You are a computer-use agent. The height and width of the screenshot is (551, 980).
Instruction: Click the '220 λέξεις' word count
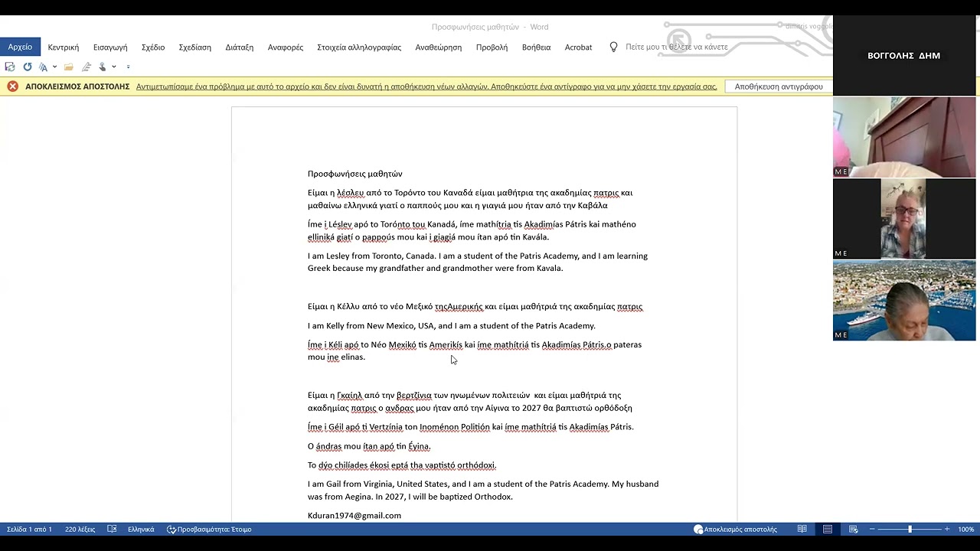tap(80, 530)
